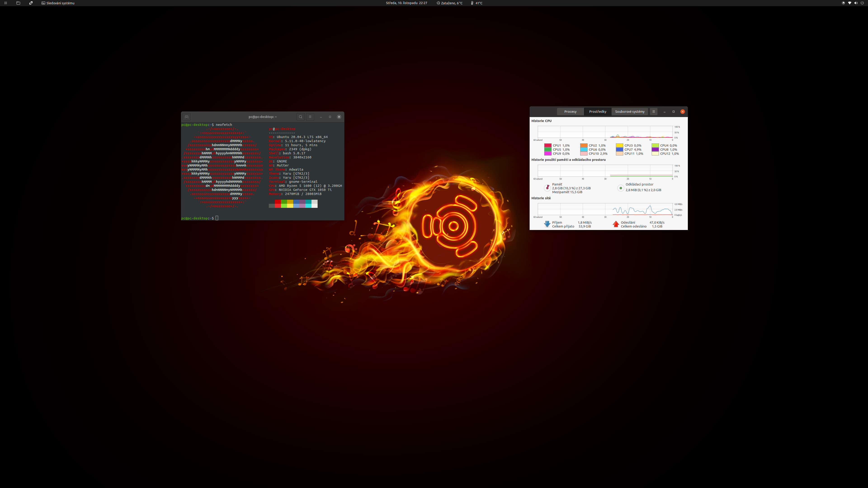Click the neofetch 'Memory: 2470MiB / 28003MiB' line
Viewport: 868px width, 488px height.
[295, 194]
